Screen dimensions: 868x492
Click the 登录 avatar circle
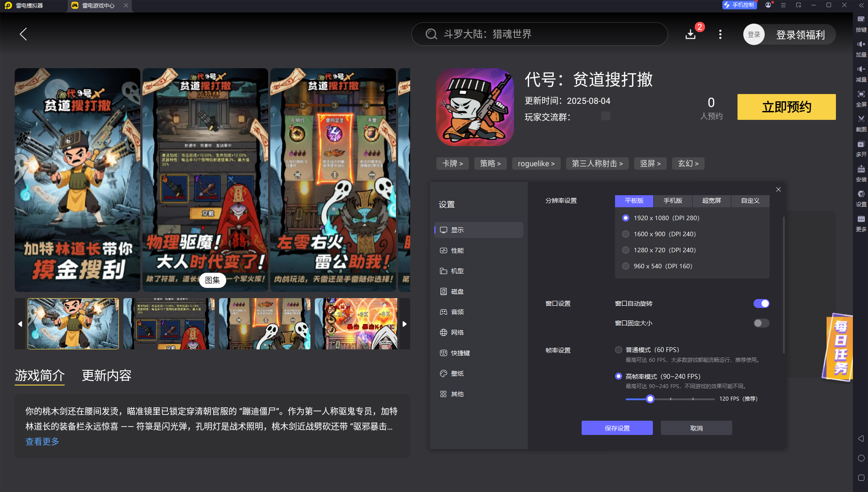click(754, 34)
